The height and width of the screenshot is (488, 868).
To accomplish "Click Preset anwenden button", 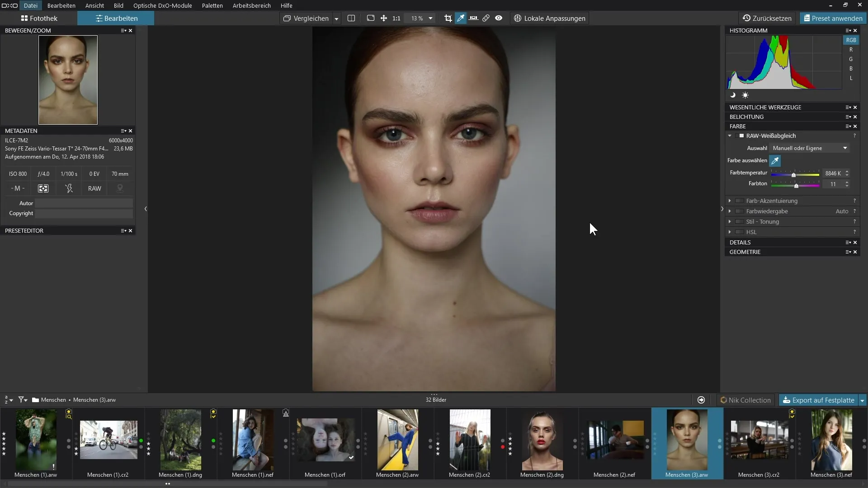I will (x=833, y=19).
